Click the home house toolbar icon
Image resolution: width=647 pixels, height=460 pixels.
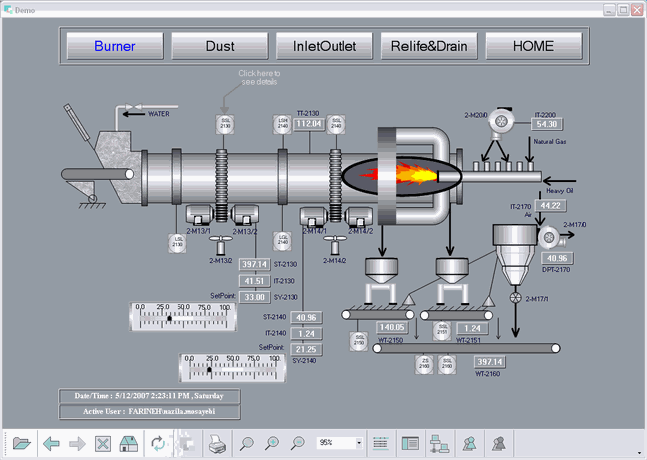(128, 444)
